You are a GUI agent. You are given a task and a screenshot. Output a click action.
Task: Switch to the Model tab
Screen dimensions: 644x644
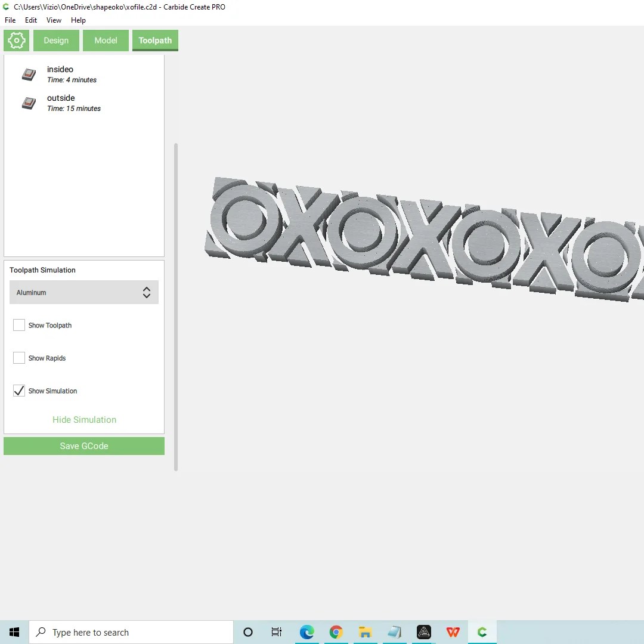point(106,41)
